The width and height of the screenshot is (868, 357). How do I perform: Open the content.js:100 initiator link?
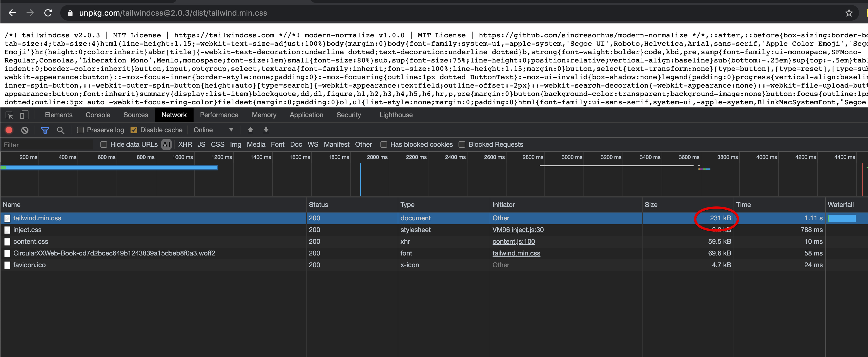click(x=513, y=242)
